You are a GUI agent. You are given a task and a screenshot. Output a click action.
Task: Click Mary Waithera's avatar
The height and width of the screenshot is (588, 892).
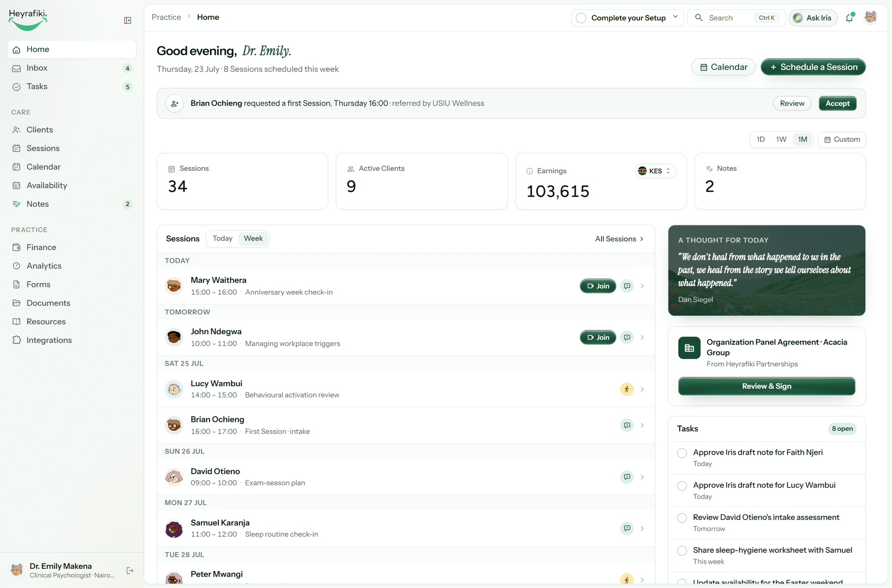click(x=174, y=286)
